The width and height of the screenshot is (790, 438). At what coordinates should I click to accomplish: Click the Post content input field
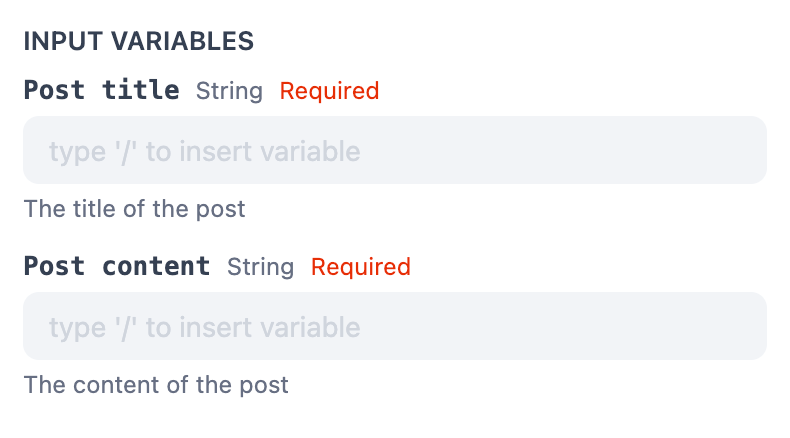pos(394,327)
